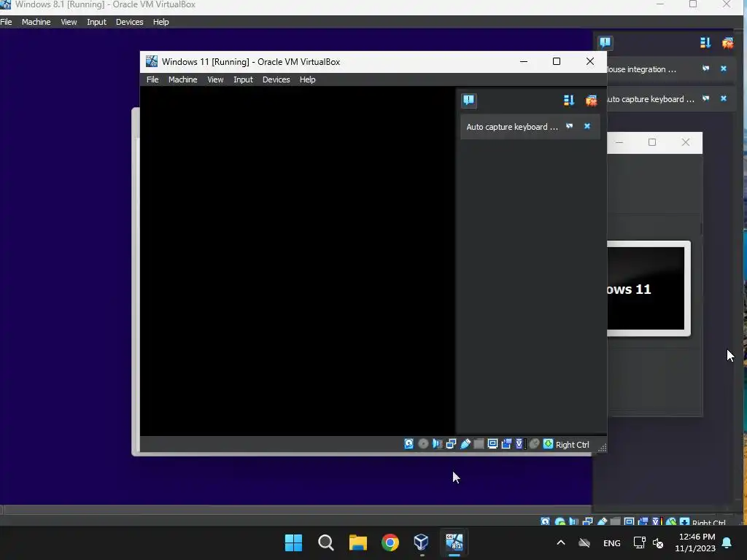Open View menu in Windows 11 VM window
Screen dimensions: 747x560
coord(215,79)
